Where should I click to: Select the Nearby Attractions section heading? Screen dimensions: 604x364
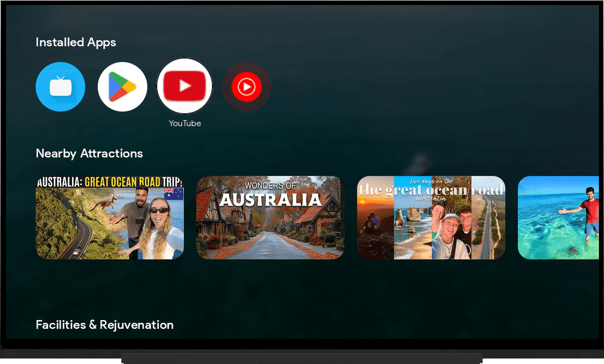89,154
